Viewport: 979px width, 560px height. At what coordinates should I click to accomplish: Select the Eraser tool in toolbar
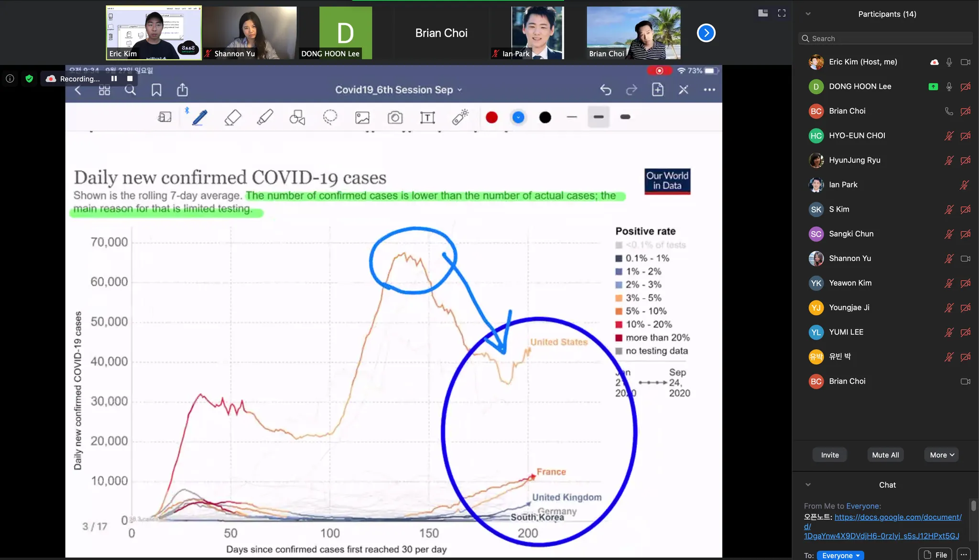(233, 118)
